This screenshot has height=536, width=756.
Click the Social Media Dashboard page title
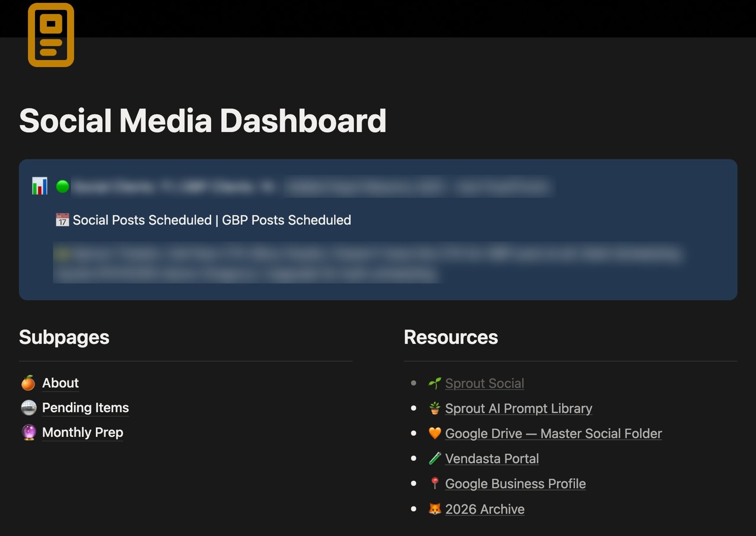[203, 120]
